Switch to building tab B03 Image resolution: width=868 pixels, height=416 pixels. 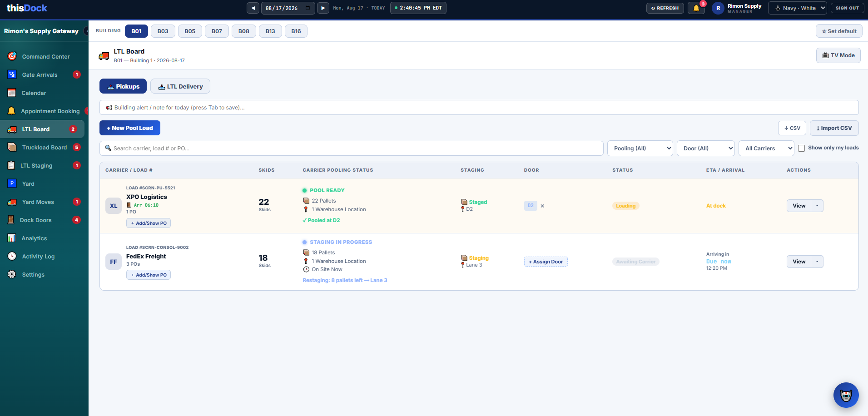coord(163,31)
